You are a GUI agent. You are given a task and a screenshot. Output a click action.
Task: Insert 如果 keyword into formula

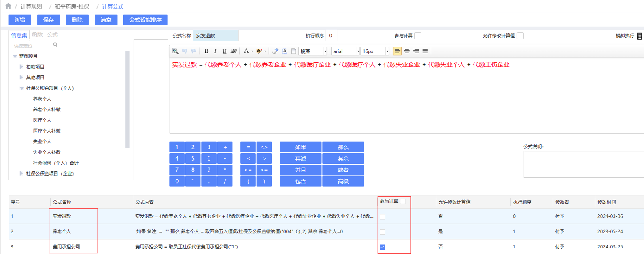301,147
